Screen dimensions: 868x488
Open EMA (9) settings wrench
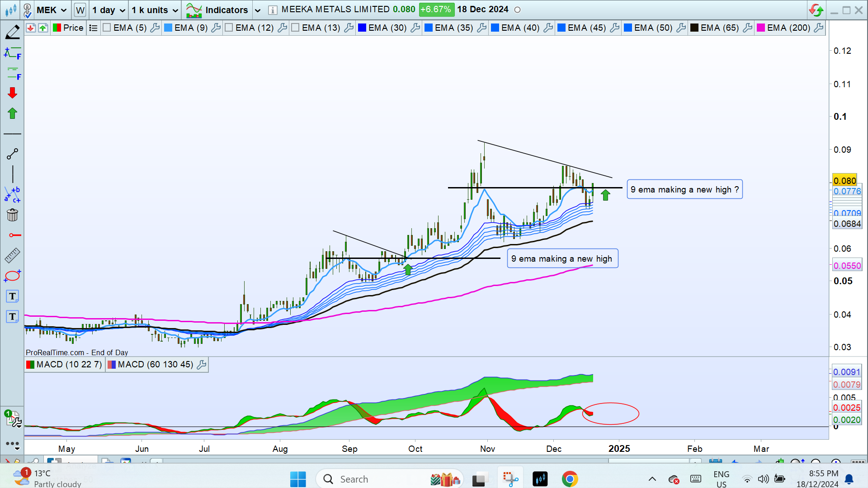click(x=216, y=28)
